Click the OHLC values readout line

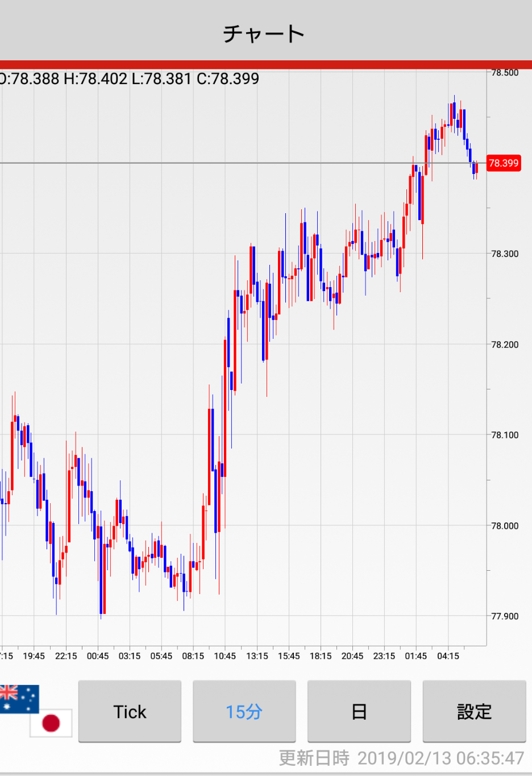130,78
